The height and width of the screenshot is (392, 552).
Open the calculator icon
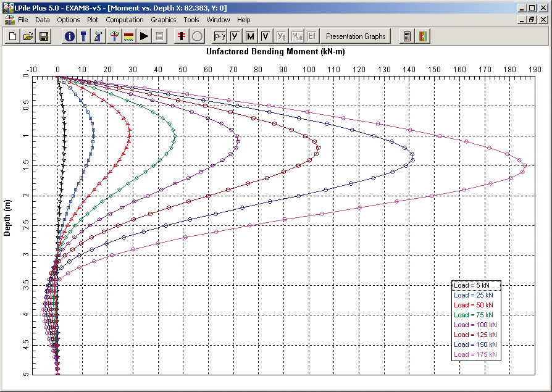[407, 36]
